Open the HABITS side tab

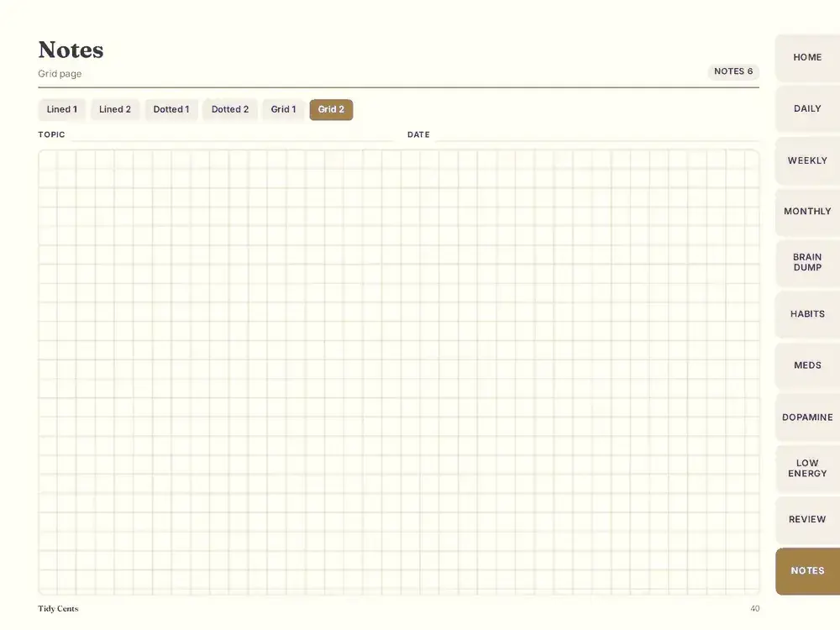[x=807, y=314]
